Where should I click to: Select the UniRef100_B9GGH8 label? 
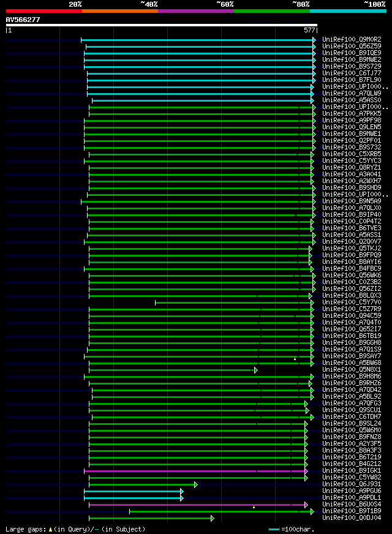352,342
